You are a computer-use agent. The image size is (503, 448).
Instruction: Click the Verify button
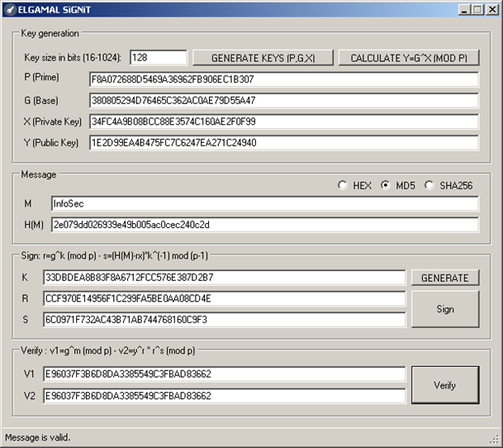click(444, 385)
